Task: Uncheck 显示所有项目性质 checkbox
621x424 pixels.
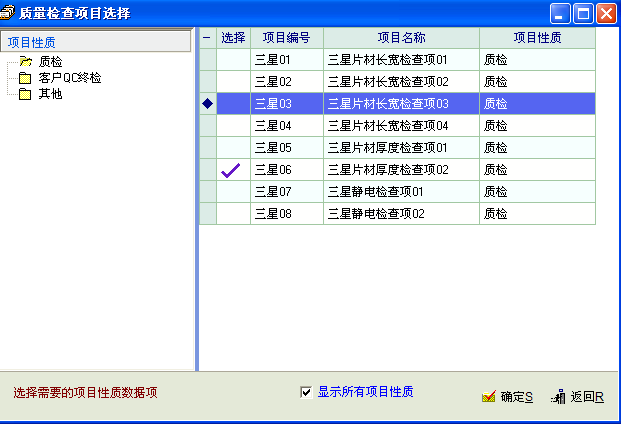Action: (x=306, y=392)
